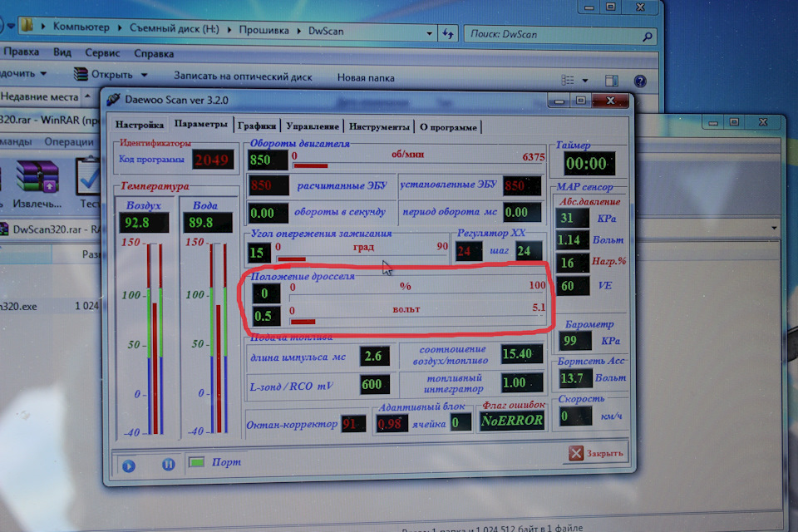Click the throttle position вольт bar
This screenshot has height=532, width=798.
(x=416, y=321)
